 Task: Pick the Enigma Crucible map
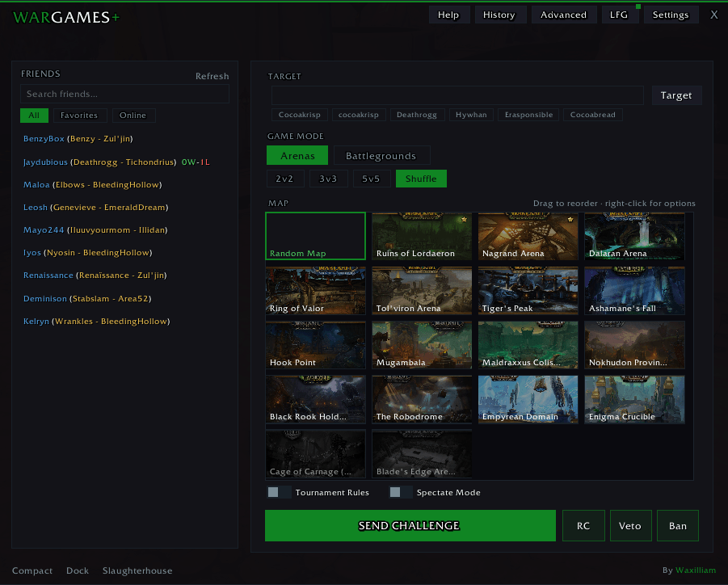[634, 399]
